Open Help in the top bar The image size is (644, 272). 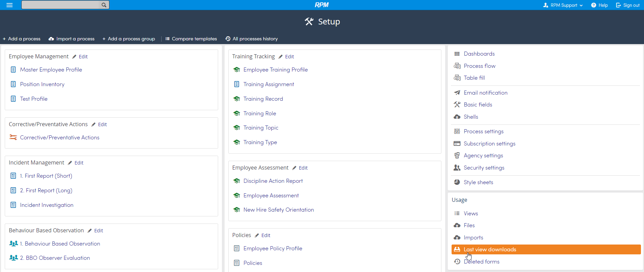pyautogui.click(x=599, y=5)
